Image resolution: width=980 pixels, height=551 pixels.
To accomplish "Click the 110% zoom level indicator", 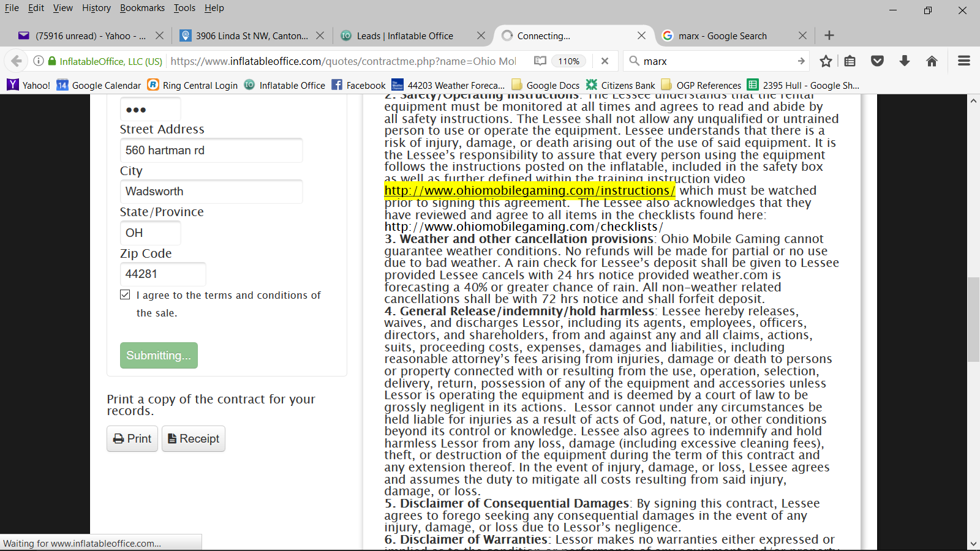I will pos(568,61).
